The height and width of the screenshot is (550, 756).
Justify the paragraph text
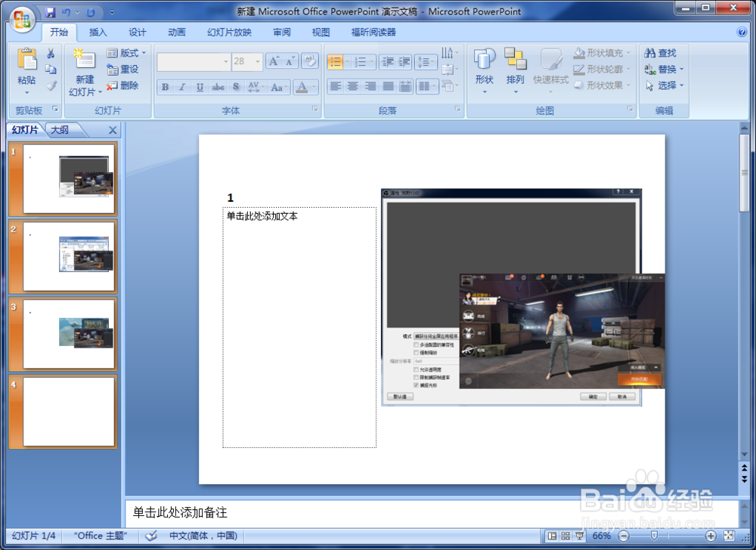(x=388, y=87)
